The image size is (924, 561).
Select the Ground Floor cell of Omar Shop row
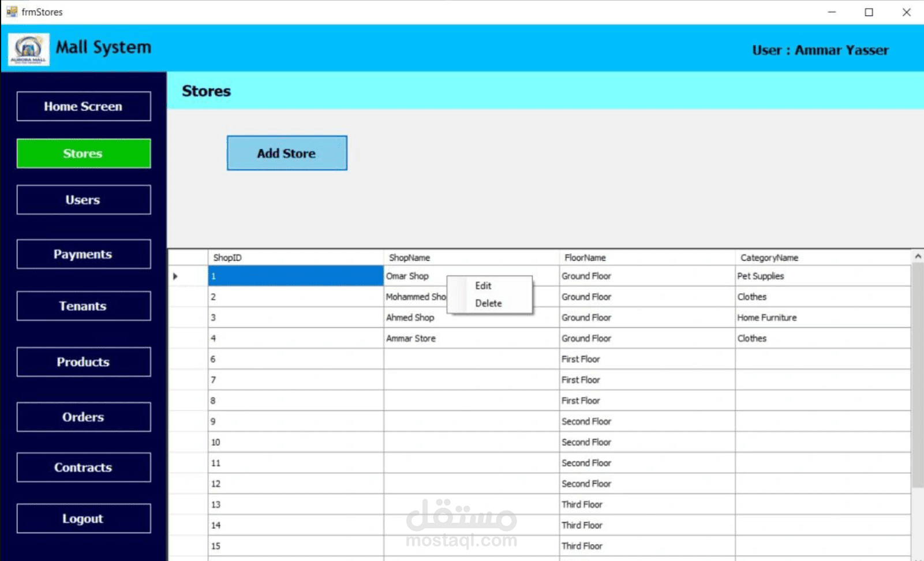[x=647, y=276]
